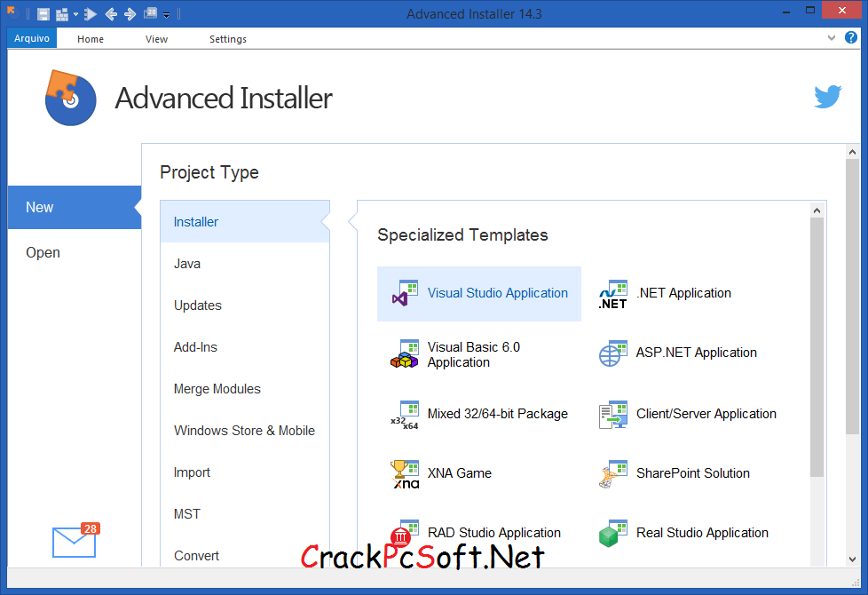Viewport: 868px width, 595px height.
Task: Open notifications icon with 28 in title bar
Action: point(150,13)
